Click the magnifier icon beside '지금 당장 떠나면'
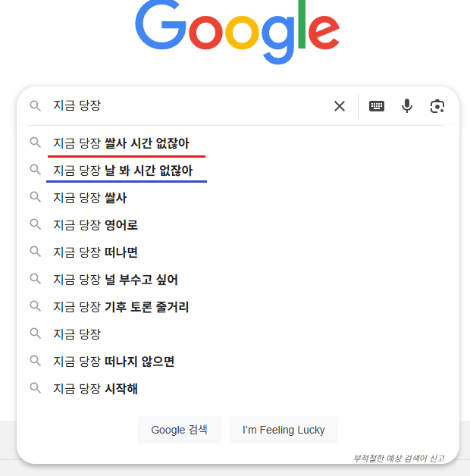470x476 pixels. point(35,252)
